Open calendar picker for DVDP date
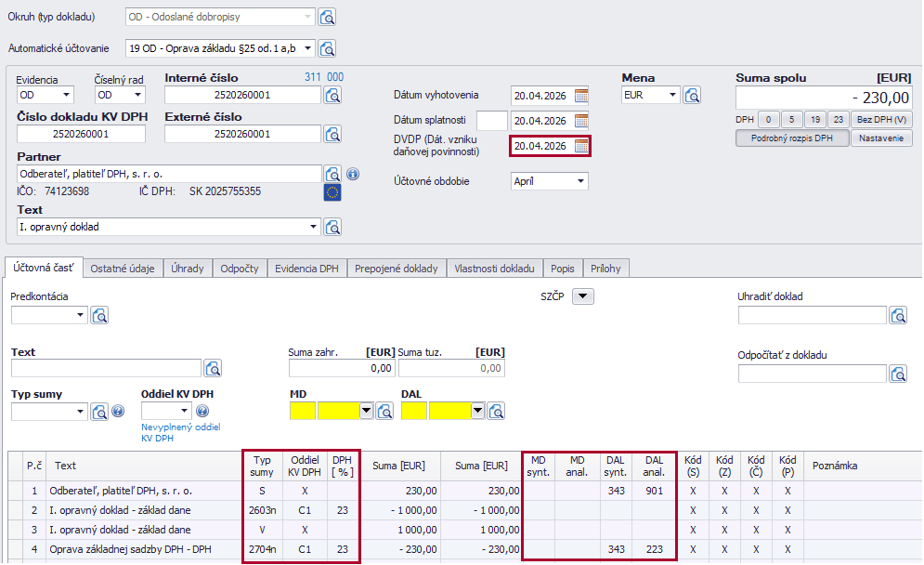This screenshot has height=565, width=924. pos(581,146)
